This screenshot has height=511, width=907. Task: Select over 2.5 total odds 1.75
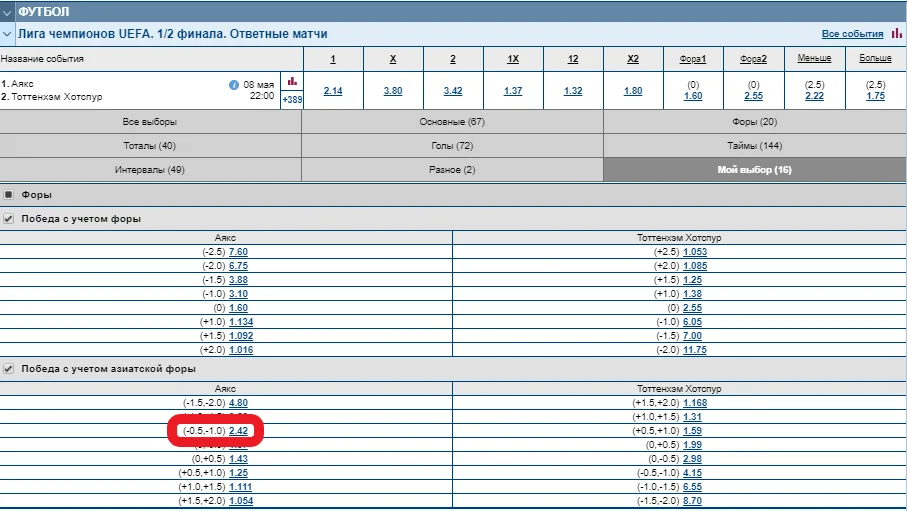(876, 96)
